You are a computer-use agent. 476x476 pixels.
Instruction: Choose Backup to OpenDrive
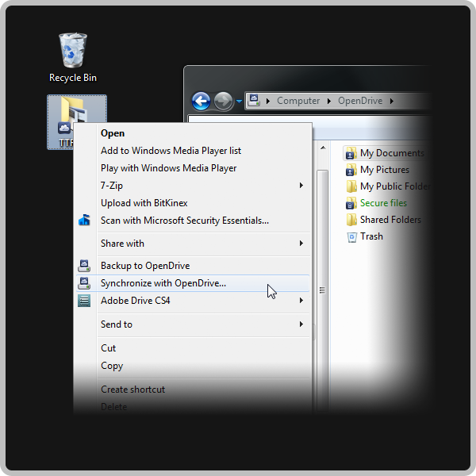(193, 266)
